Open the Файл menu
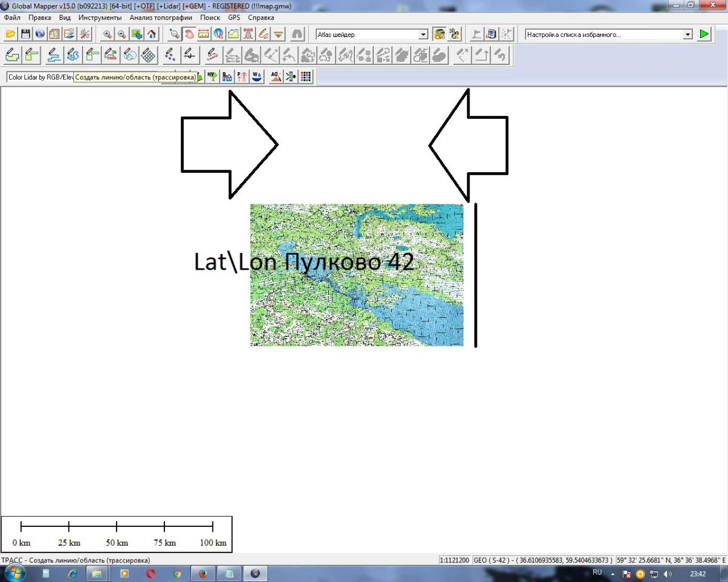The width and height of the screenshot is (728, 582). 12,18
